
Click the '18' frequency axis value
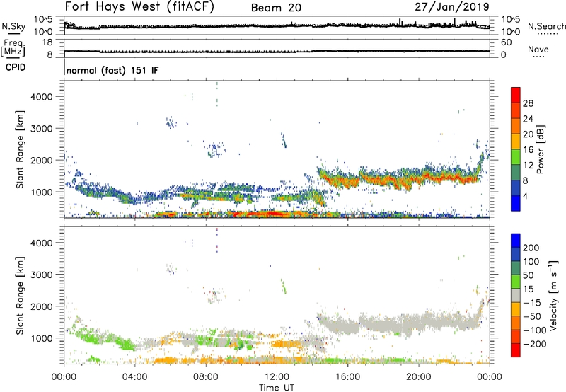click(47, 42)
